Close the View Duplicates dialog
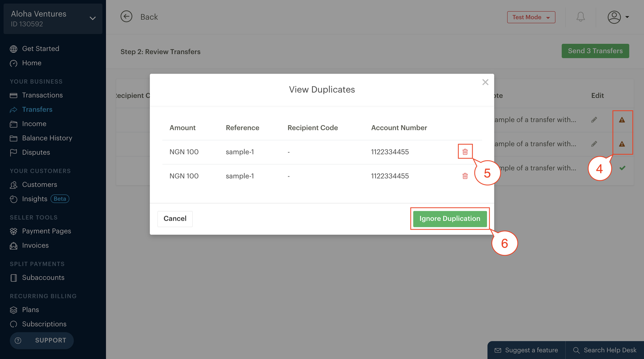 [x=485, y=82]
